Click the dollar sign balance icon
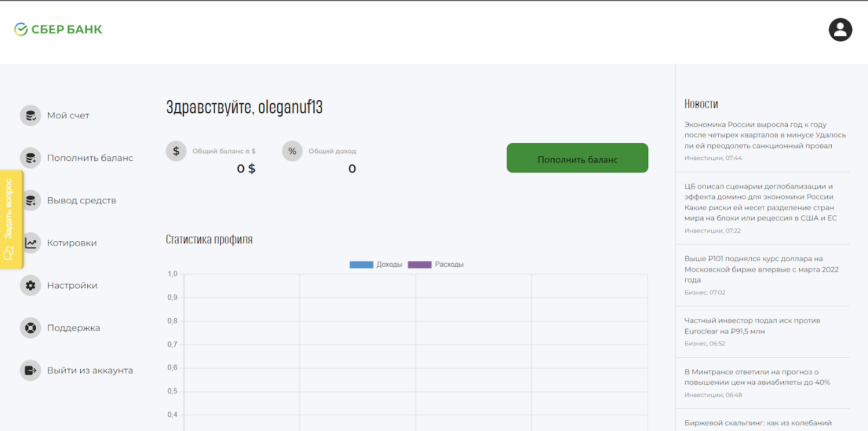The width and height of the screenshot is (868, 431). 176,151
